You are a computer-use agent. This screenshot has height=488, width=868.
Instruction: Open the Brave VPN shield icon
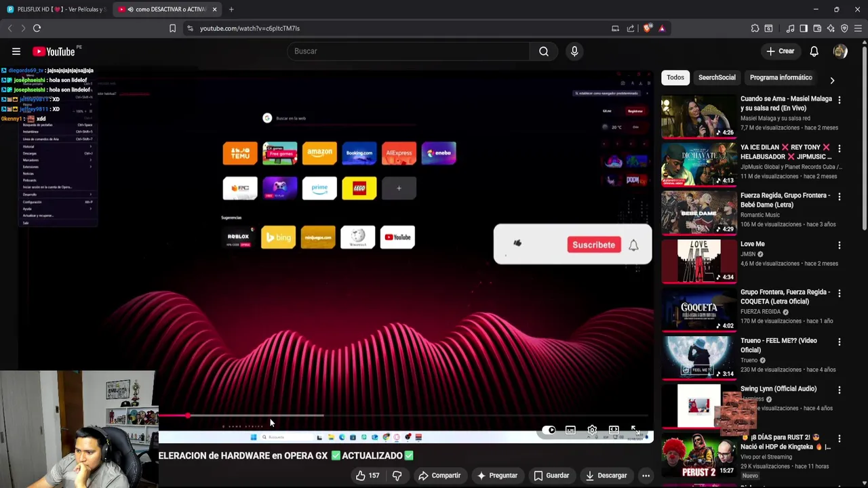tap(844, 28)
